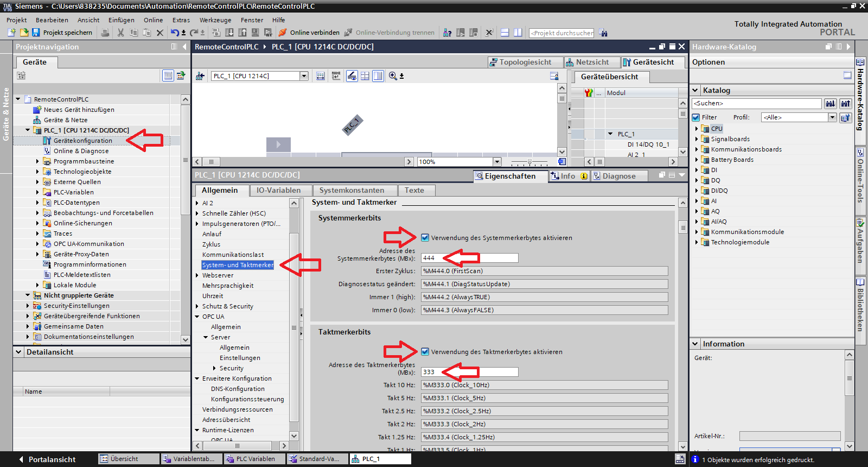The image size is (868, 467).
Task: Open PLC Variablen from the bottom editor bar
Action: point(254,459)
